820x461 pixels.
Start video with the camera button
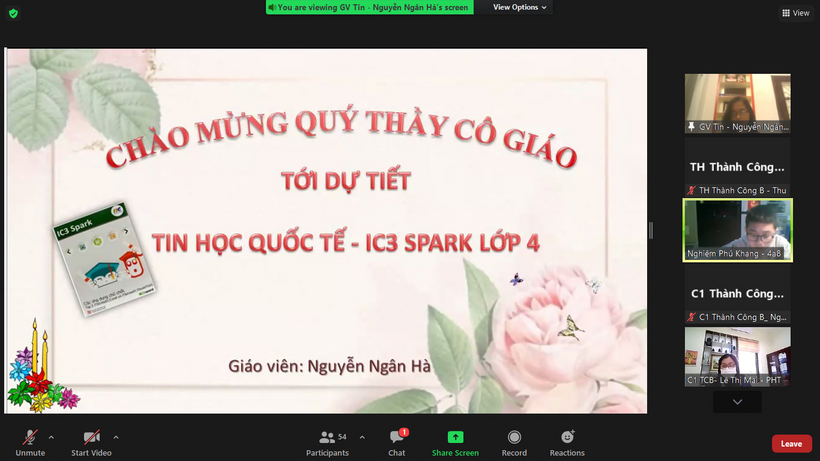pos(92,443)
